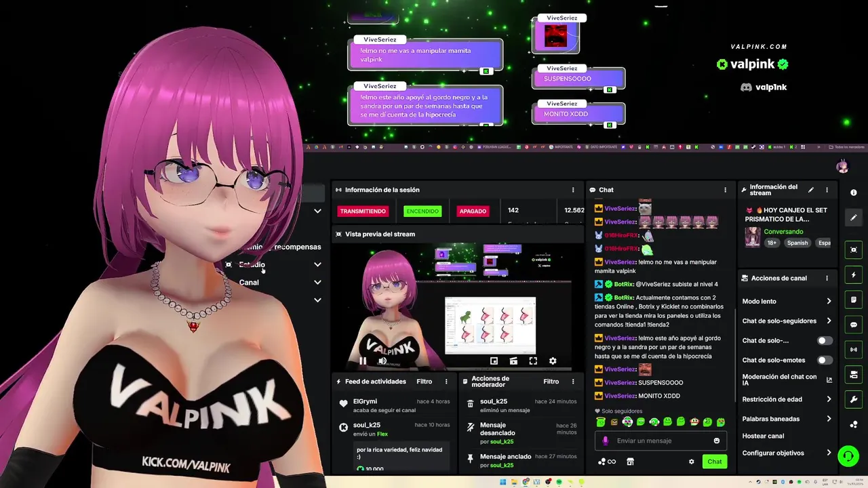The height and width of the screenshot is (488, 868).
Task: Open the store icon below chat input
Action: click(x=630, y=462)
